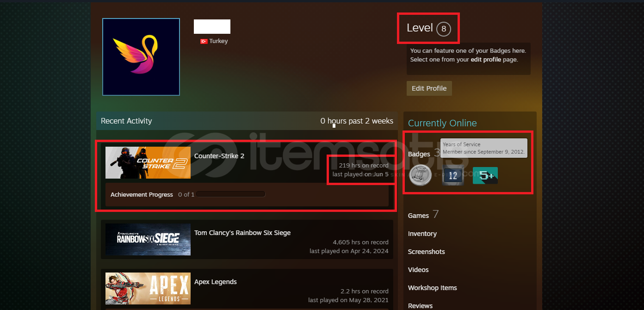Open the Apex Legends game banner
Screen dimensions: 644x310
148,289
